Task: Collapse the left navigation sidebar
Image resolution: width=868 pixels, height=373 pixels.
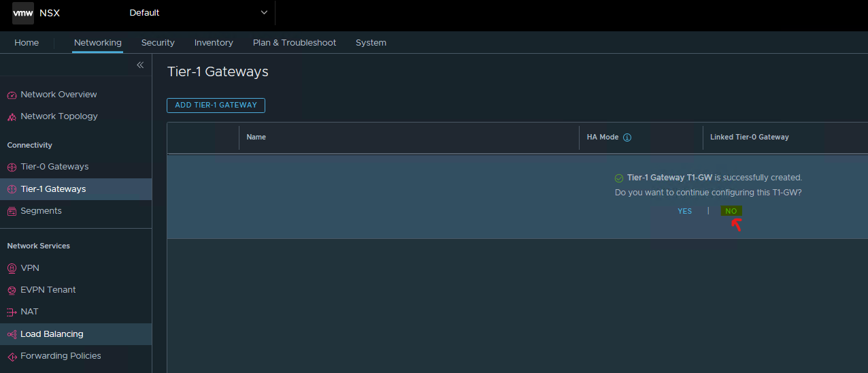Action: (140, 65)
